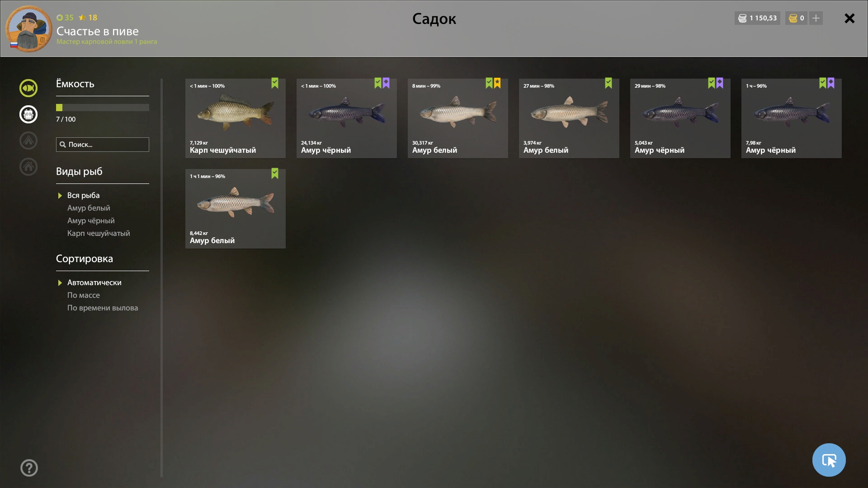Open the help question mark icon
This screenshot has height=488, width=868.
pyautogui.click(x=29, y=468)
